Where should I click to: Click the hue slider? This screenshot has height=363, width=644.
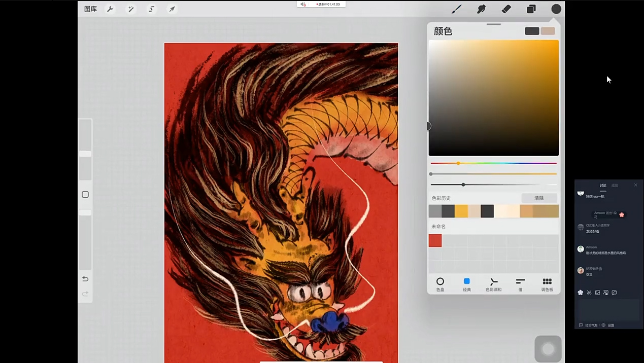[x=494, y=163]
